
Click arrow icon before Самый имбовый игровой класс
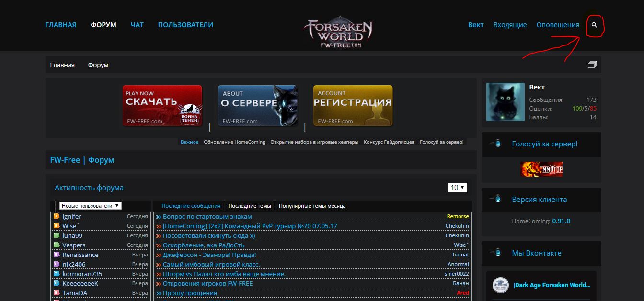(x=159, y=265)
